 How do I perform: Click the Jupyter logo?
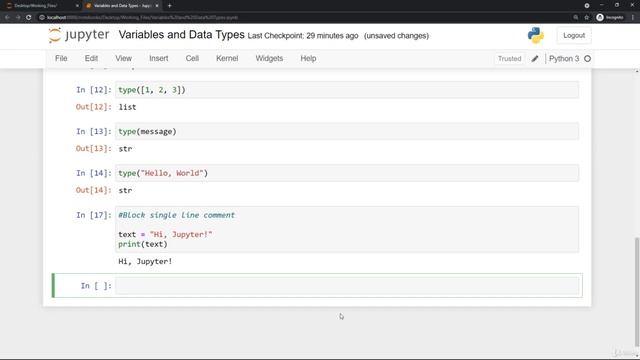[79, 35]
